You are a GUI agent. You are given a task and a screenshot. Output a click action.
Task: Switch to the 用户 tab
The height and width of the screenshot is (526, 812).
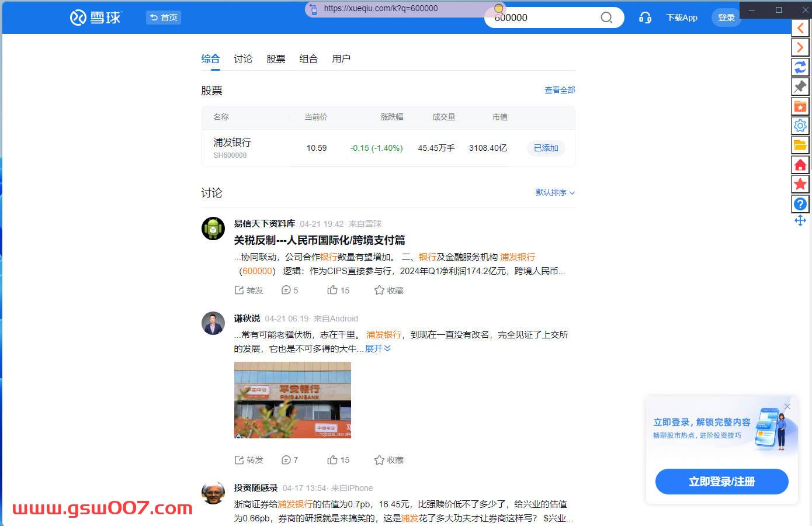[x=341, y=58]
